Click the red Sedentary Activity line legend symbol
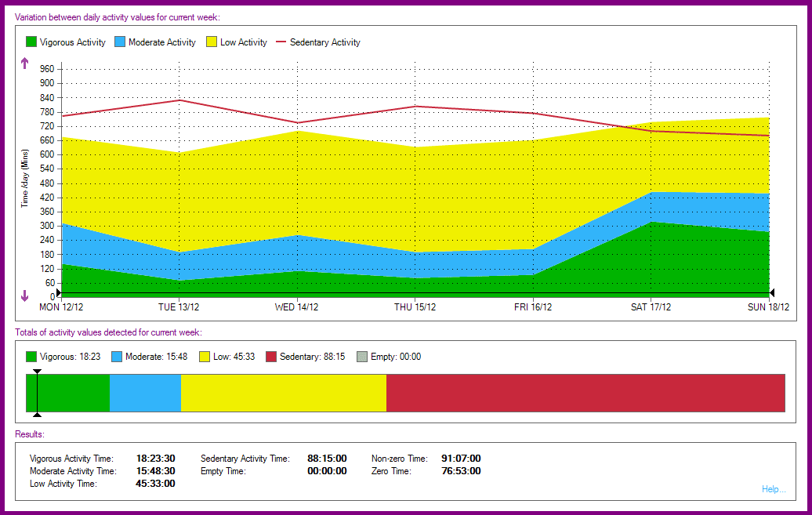The image size is (812, 515). 281,42
